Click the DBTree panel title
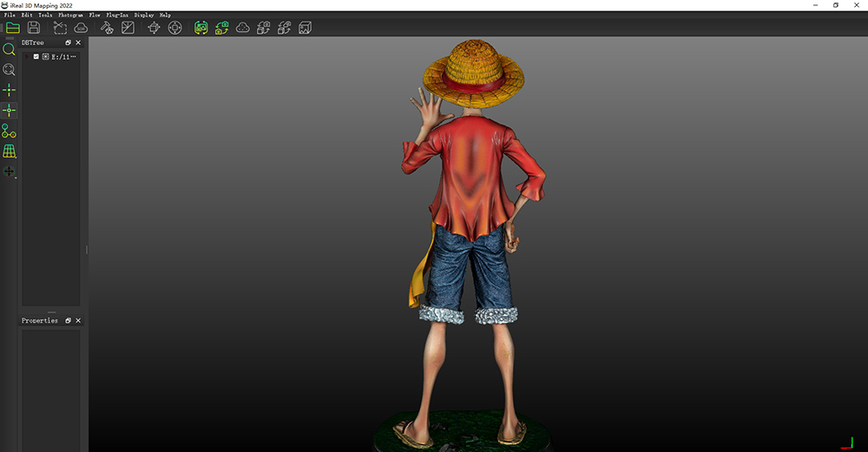 [33, 43]
